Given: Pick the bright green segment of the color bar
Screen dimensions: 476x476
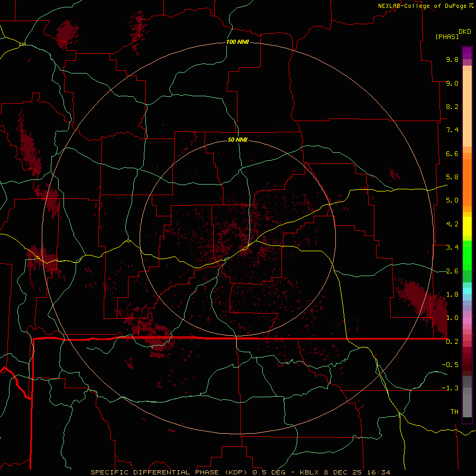Looking at the screenshot, I should [x=467, y=255].
